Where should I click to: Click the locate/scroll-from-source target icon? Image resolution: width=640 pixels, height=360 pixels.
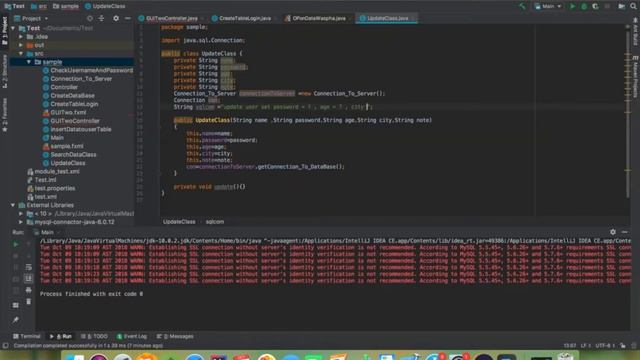(x=90, y=18)
